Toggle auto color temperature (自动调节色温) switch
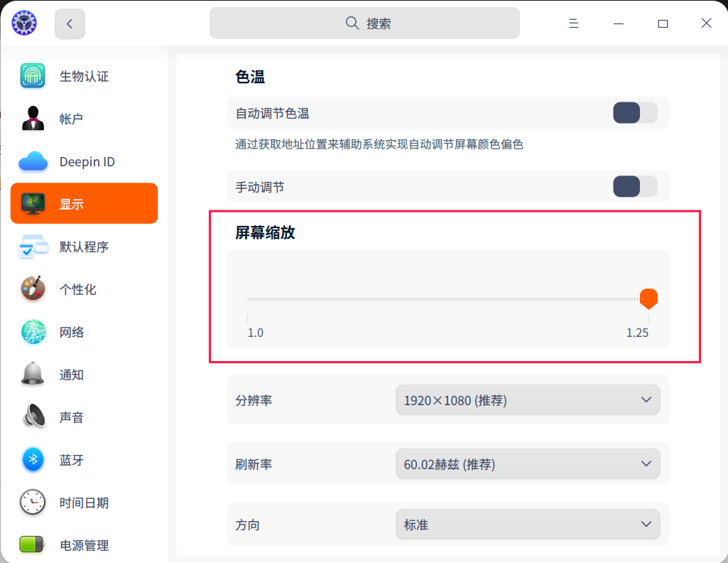 [x=635, y=113]
